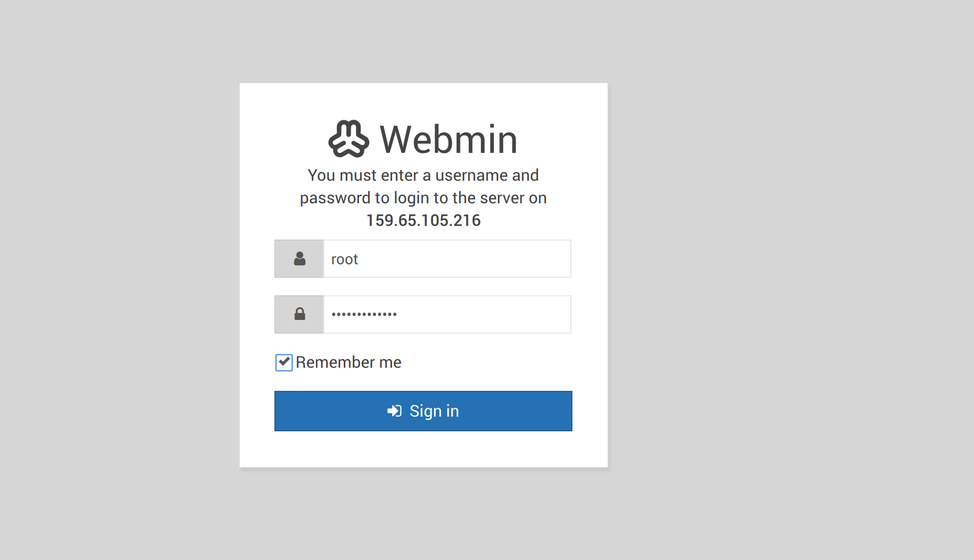Click the checkmark in Remember me box
974x560 pixels.
tap(284, 361)
